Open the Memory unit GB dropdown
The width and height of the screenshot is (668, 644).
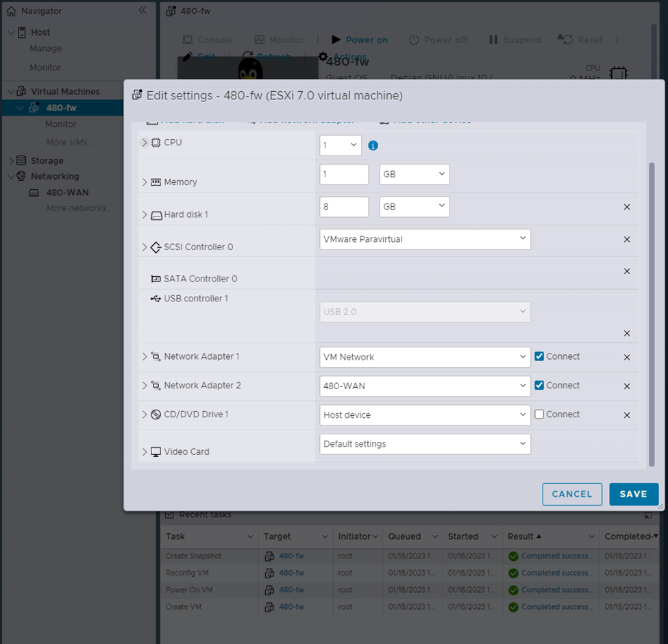point(415,175)
